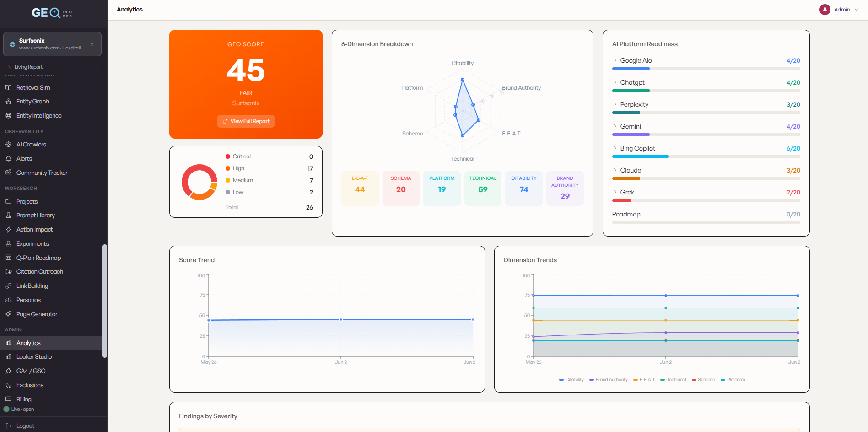Image resolution: width=868 pixels, height=432 pixels.
Task: Click the AI Crawlers icon
Action: (8, 145)
